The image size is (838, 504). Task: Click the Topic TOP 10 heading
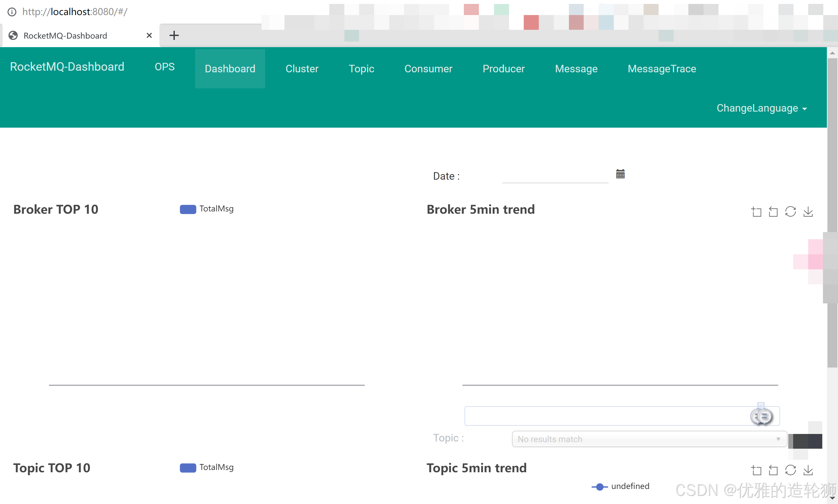(x=52, y=468)
